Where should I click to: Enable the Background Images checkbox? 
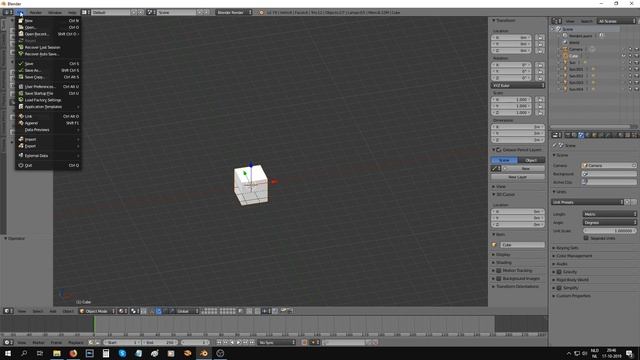[498, 278]
